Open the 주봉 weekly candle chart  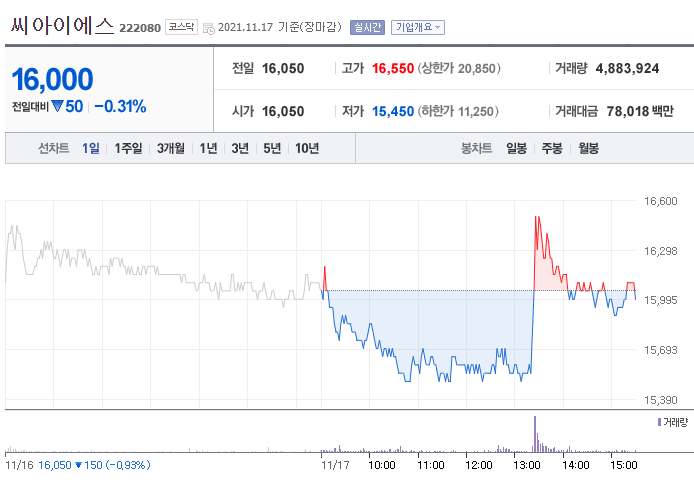552,148
